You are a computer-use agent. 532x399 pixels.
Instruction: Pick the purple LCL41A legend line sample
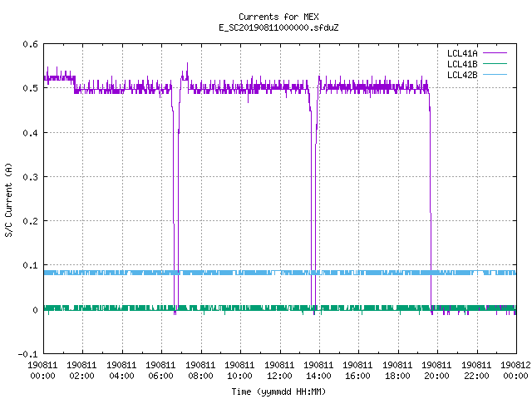[495, 53]
